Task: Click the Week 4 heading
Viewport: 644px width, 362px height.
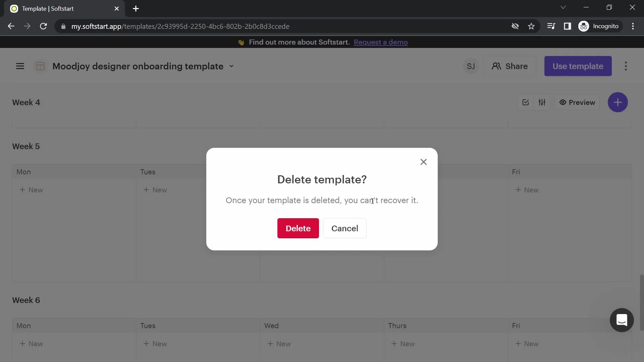Action: pos(26,103)
